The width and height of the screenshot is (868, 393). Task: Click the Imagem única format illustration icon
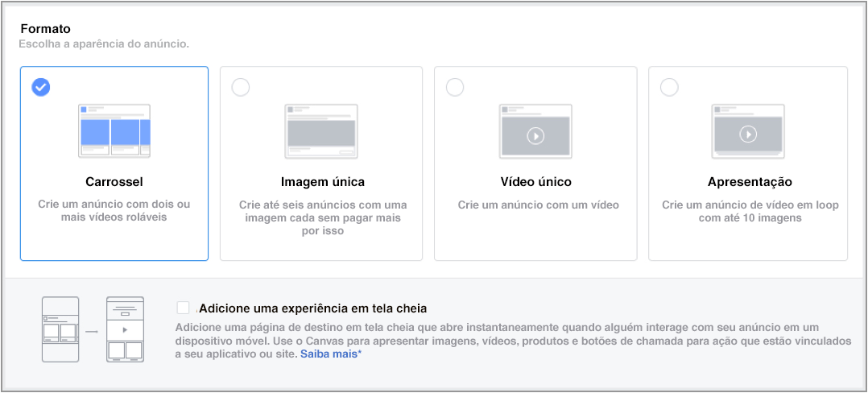click(x=321, y=130)
